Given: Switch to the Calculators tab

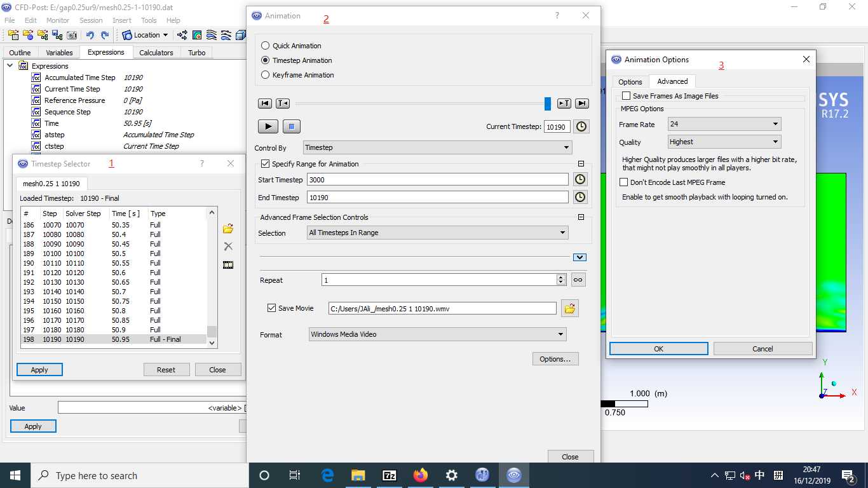Looking at the screenshot, I should click(x=156, y=53).
